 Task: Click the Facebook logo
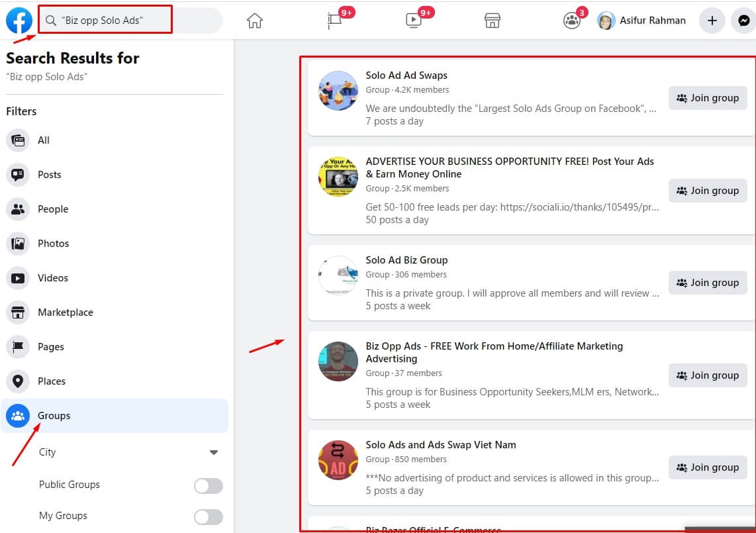tap(19, 21)
